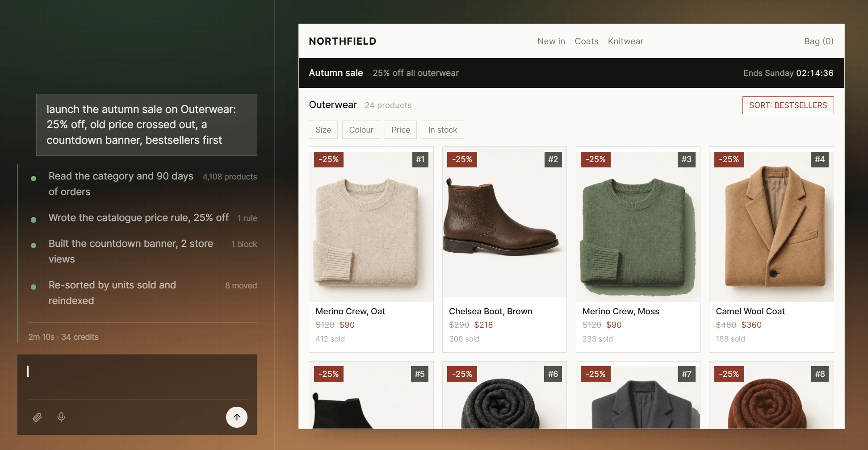Click the -25% badge on Chelsea Boot

[x=462, y=159]
